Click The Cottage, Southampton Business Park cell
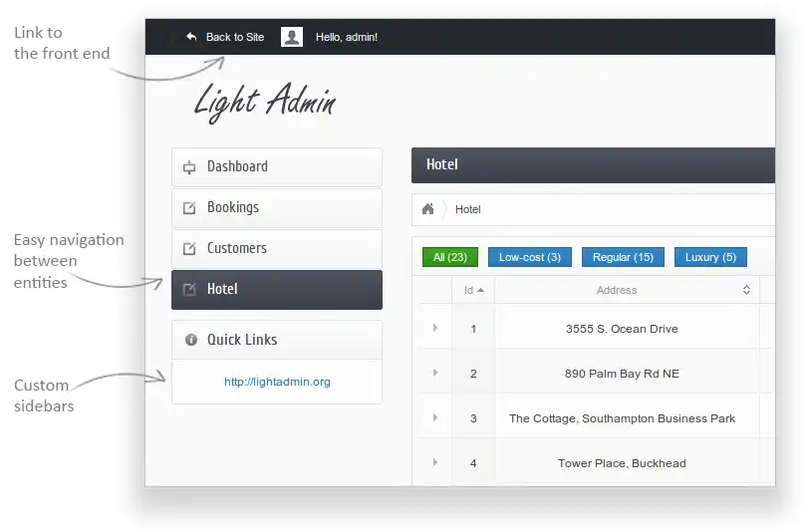Screen dimensions: 810x532 [x=627, y=416]
